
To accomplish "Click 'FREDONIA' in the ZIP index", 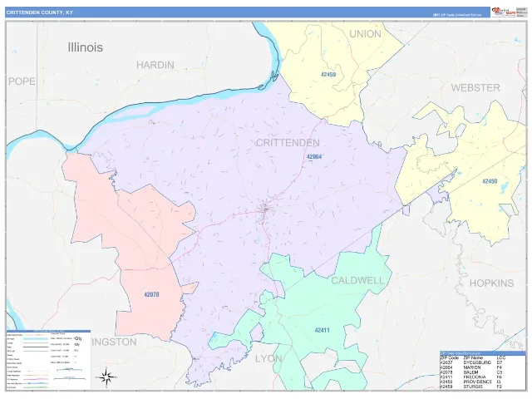I will click(x=475, y=377).
